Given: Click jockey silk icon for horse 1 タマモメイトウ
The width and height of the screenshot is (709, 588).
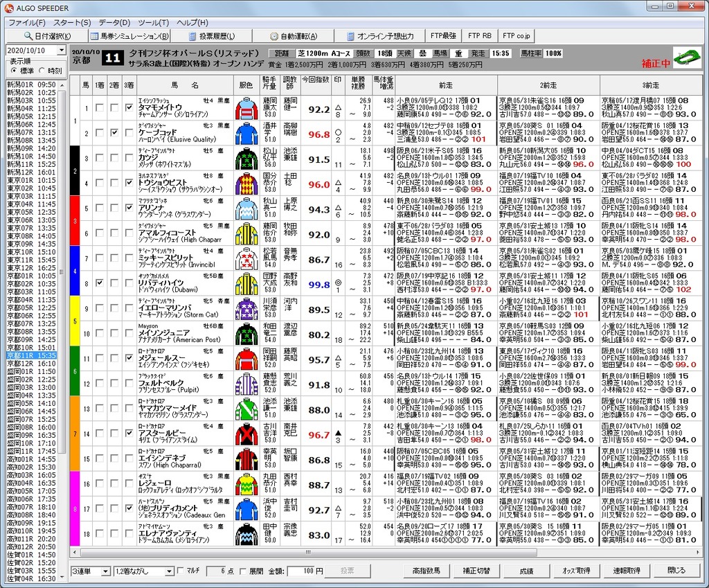Looking at the screenshot, I should coord(246,109).
